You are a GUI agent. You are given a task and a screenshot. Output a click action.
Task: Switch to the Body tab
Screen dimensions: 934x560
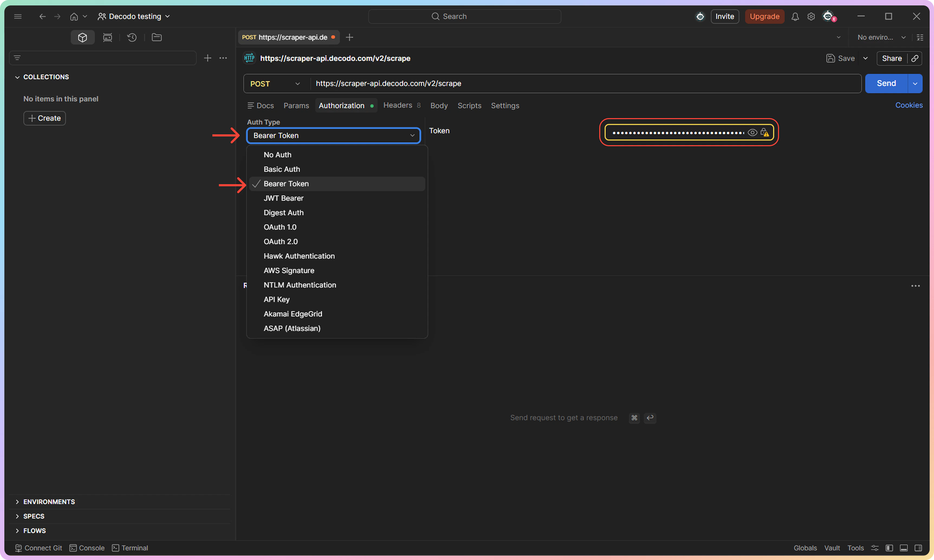click(x=439, y=106)
